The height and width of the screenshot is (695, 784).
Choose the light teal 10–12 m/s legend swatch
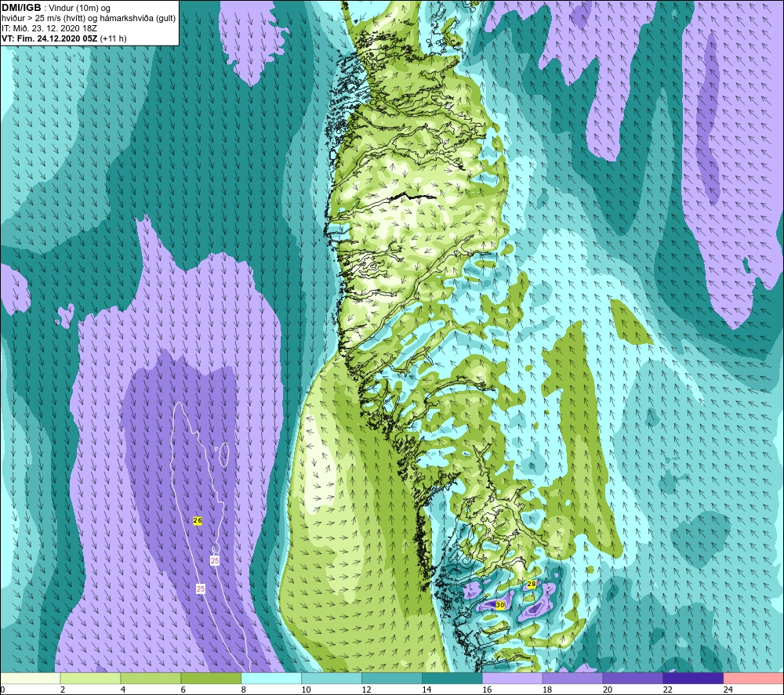[332, 679]
